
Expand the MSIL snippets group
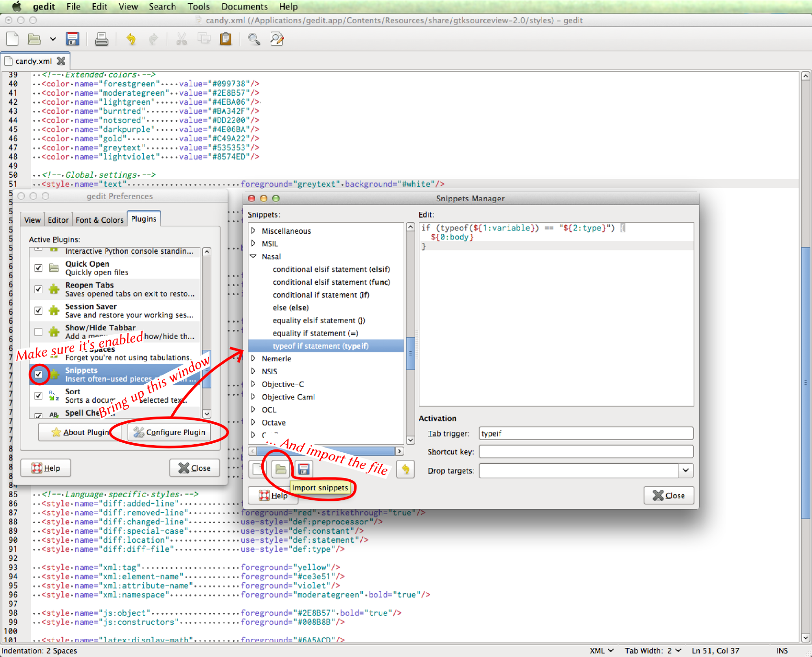click(253, 243)
